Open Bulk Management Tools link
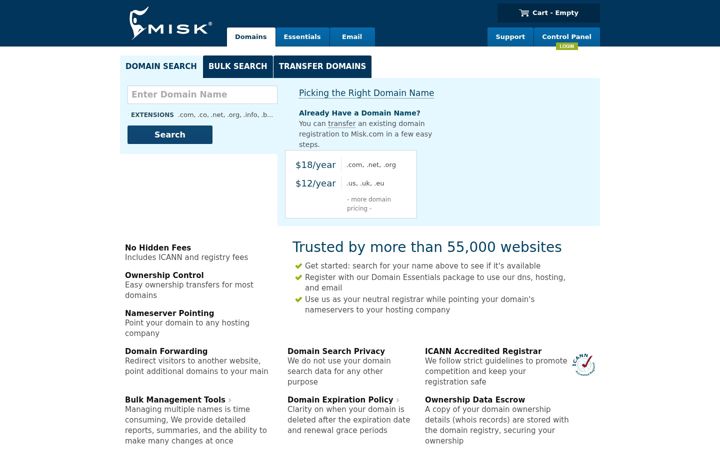Image resolution: width=720 pixels, height=450 pixels. 175,400
